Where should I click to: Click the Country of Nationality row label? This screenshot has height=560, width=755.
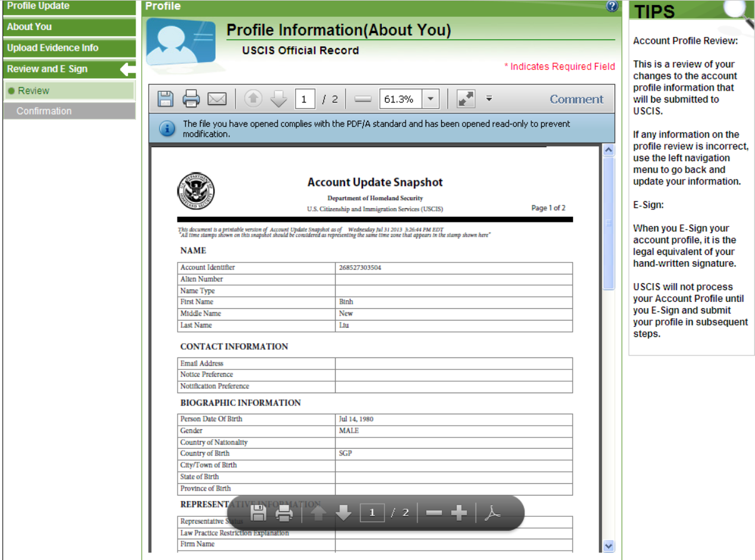click(x=214, y=442)
